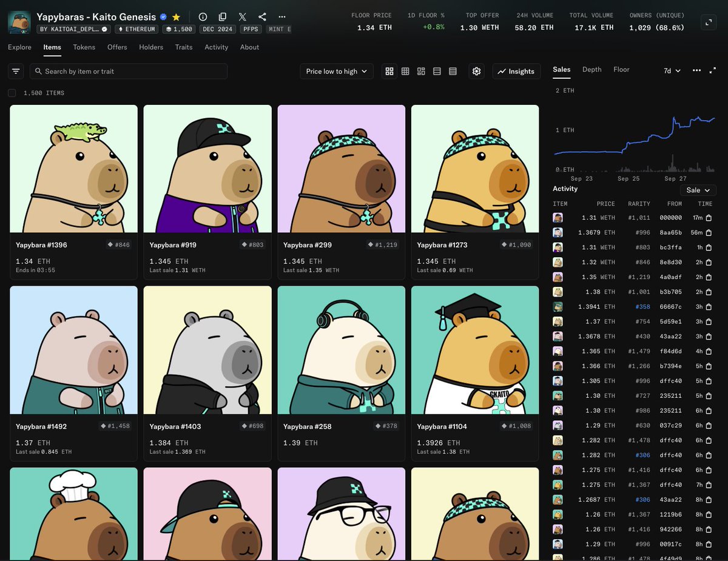Open the Yapybara #299 thumbnail
This screenshot has height=561, width=728.
point(342,169)
